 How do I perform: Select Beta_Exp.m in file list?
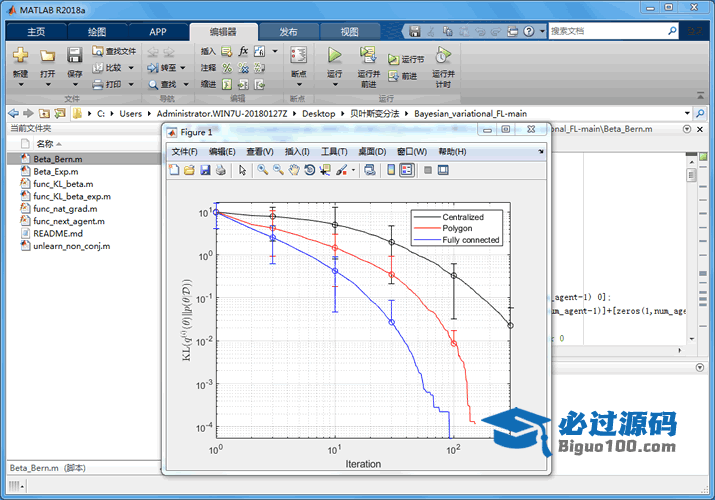click(56, 171)
